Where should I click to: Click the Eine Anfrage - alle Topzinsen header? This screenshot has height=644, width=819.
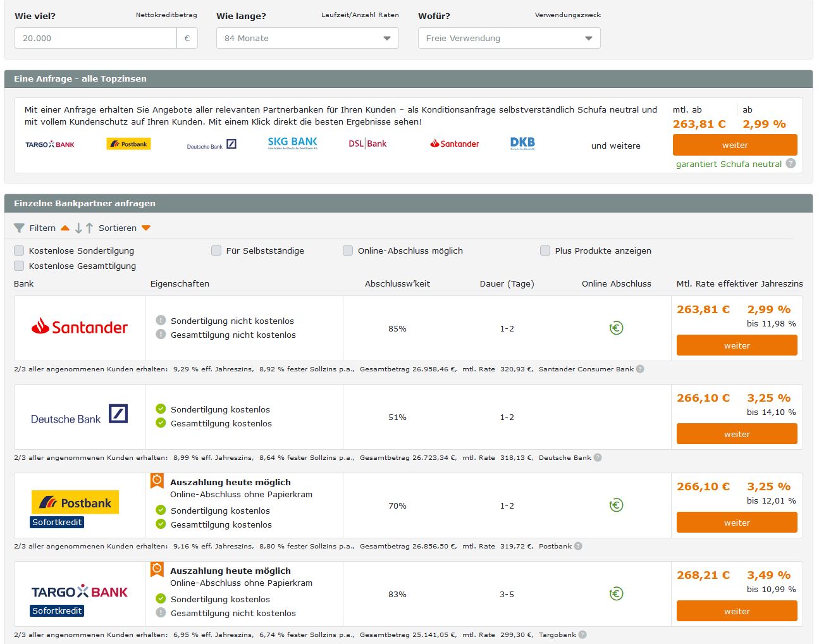click(409, 78)
